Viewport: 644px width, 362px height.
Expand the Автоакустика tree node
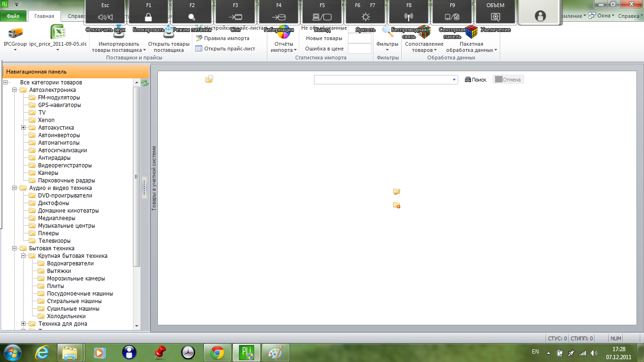[x=23, y=128]
